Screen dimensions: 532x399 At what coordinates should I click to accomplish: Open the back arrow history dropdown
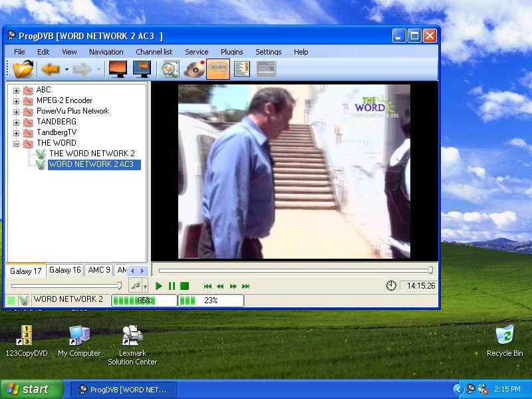[x=66, y=69]
